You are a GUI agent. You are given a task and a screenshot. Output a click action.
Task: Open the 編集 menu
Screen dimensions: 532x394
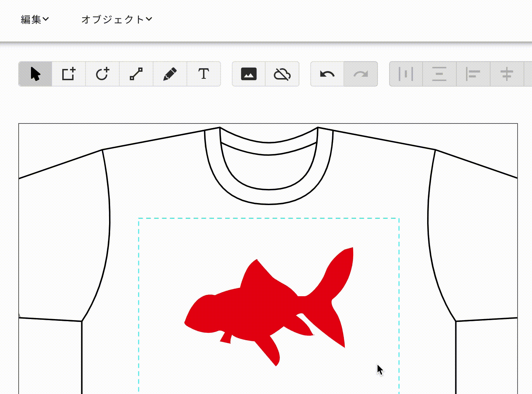click(x=31, y=19)
